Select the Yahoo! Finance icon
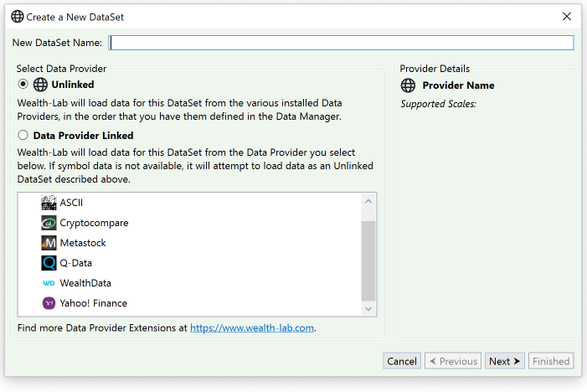Viewport: 587px width, 392px height. tap(49, 303)
